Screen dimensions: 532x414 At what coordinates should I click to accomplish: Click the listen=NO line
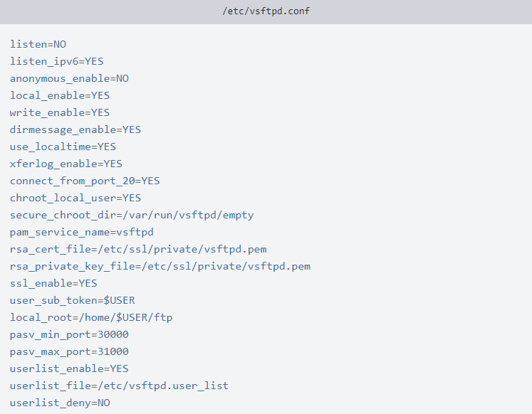pos(38,44)
